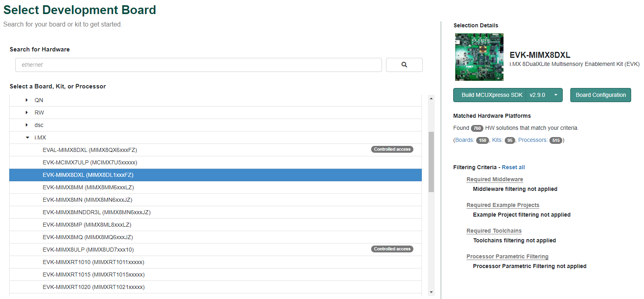Click the EVK-MIMX8DXL board thumbnail image
The height and width of the screenshot is (299, 644).
[x=479, y=57]
